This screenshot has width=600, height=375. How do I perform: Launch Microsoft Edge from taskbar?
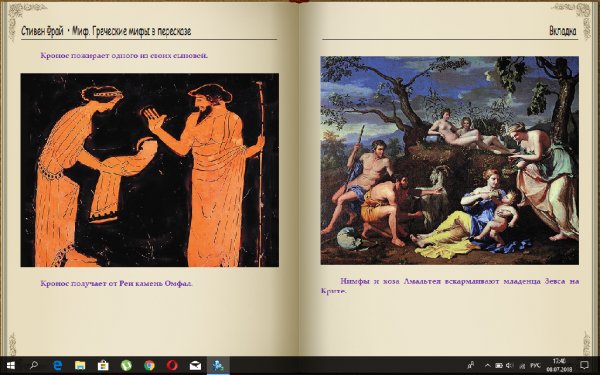click(57, 365)
